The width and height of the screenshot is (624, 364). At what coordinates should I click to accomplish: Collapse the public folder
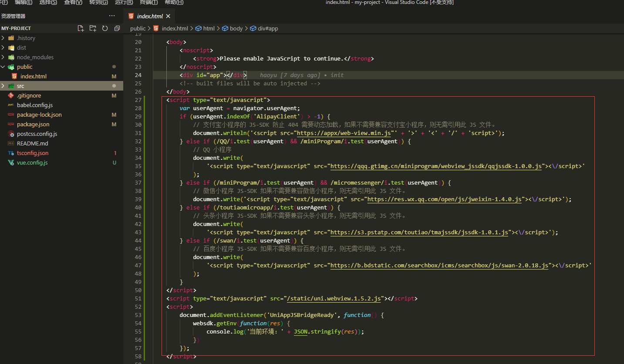24,67
